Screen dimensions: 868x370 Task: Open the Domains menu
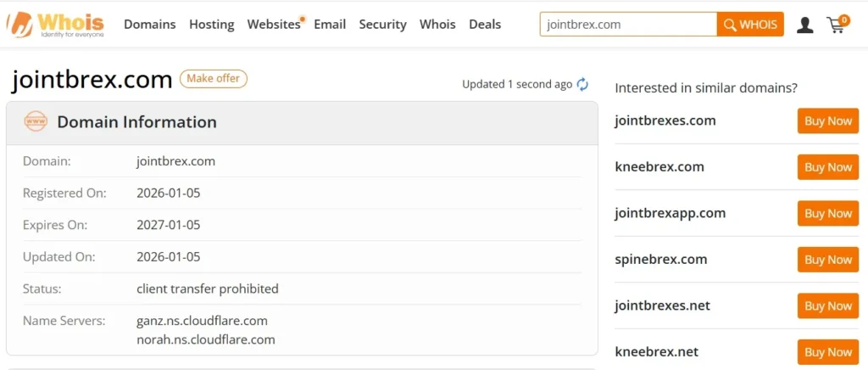tap(149, 25)
